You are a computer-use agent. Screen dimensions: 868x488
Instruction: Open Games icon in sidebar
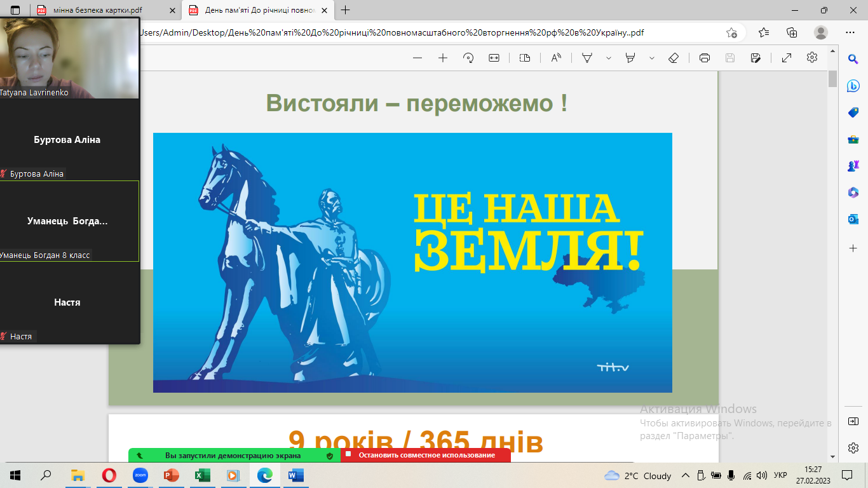pyautogui.click(x=853, y=166)
